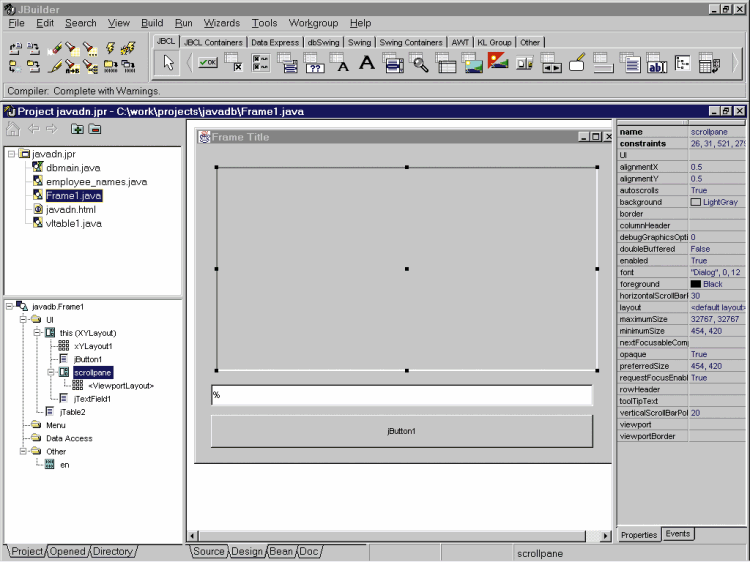
Task: Collapse the UI folder in structure tree
Action: (x=22, y=320)
